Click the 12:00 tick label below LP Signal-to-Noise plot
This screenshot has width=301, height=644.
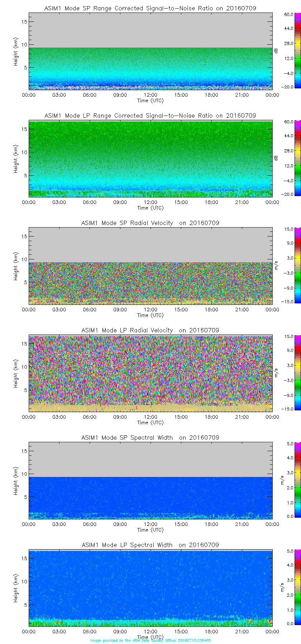click(150, 202)
